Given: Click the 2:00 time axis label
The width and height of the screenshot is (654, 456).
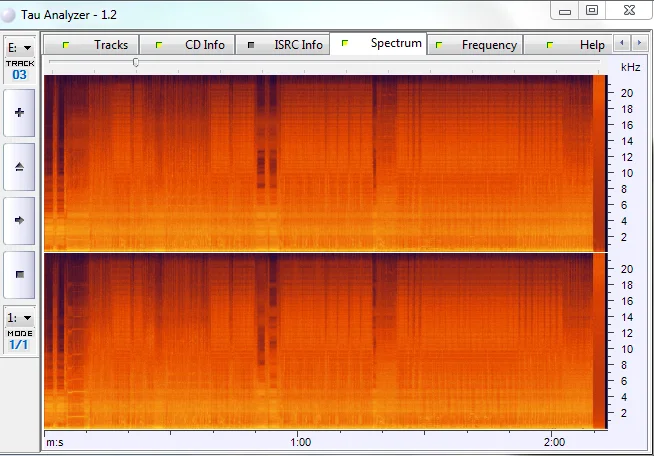Looking at the screenshot, I should click(x=554, y=442).
